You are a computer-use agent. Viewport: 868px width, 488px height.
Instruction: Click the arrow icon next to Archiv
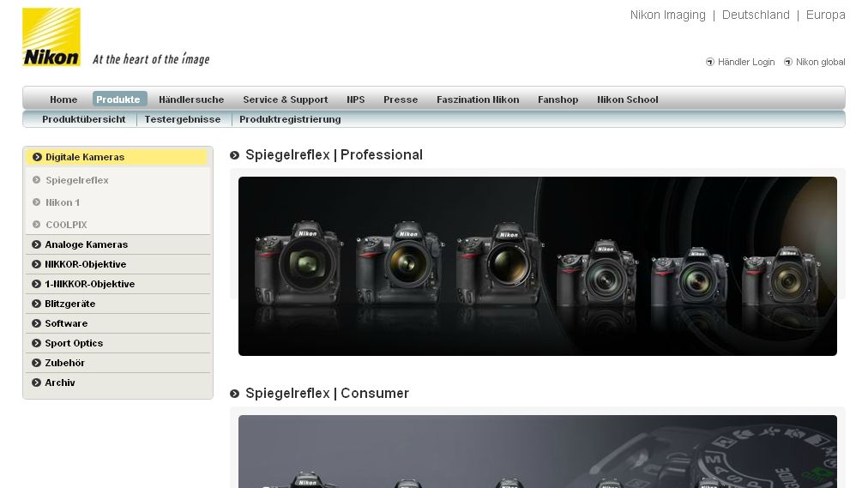(37, 383)
